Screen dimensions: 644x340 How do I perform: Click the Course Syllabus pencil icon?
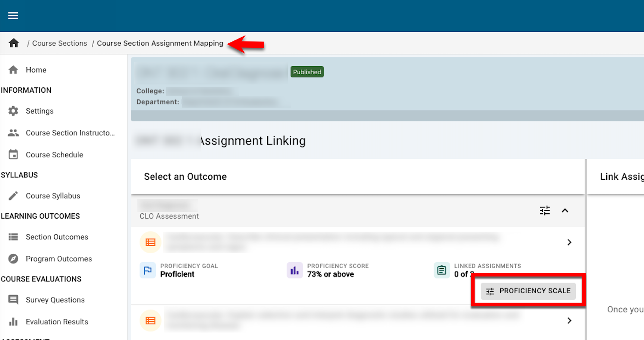(13, 196)
